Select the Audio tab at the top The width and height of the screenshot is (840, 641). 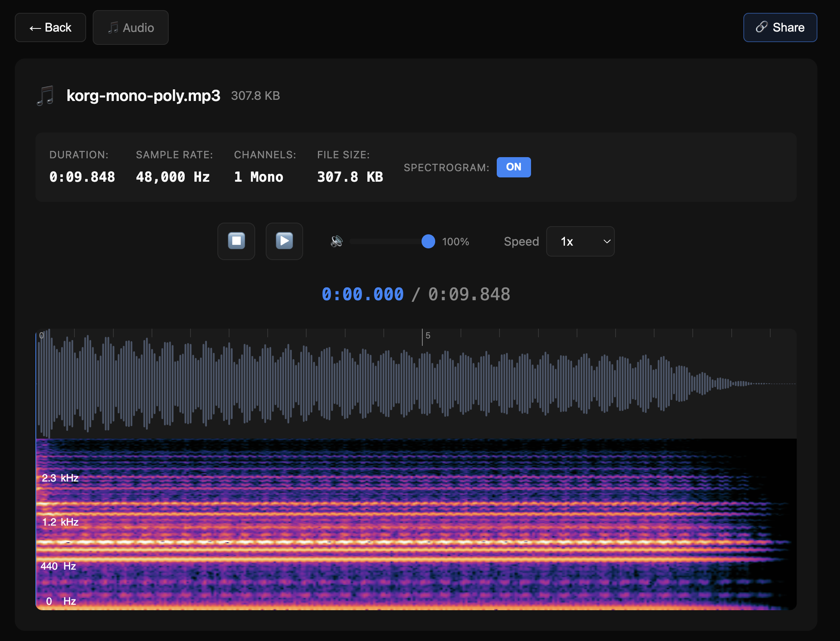(131, 27)
